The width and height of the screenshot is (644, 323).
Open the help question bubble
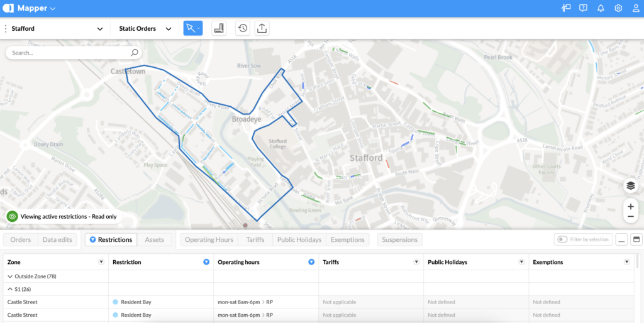pyautogui.click(x=584, y=8)
